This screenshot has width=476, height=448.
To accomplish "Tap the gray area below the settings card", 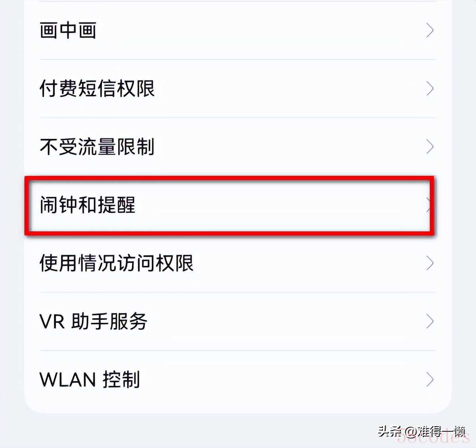I will tap(198, 430).
